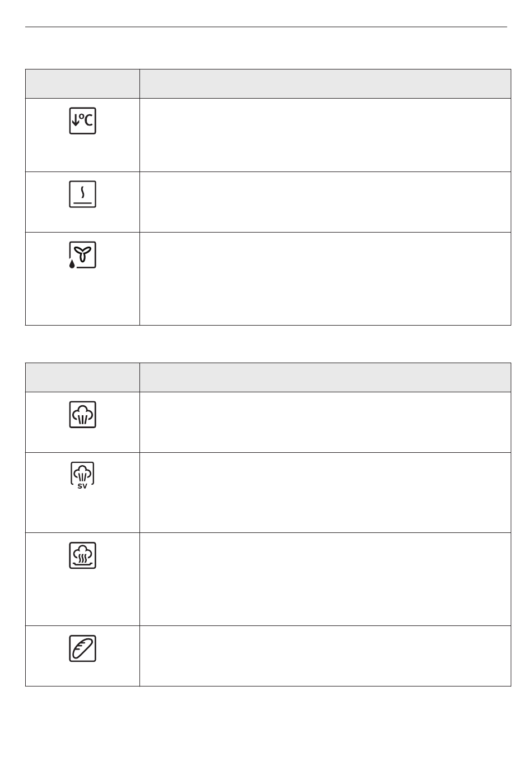Click the first table's gray description header cell

(x=325, y=84)
